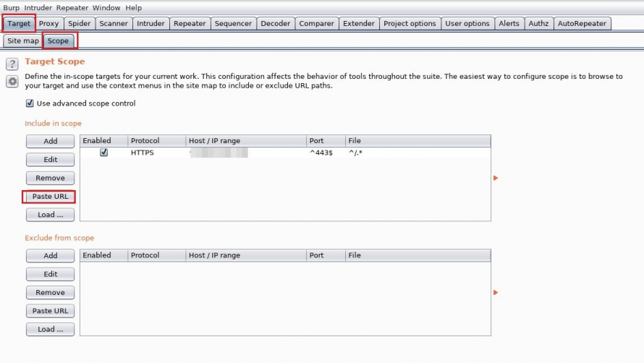
Task: Open the User options tab
Action: 467,23
